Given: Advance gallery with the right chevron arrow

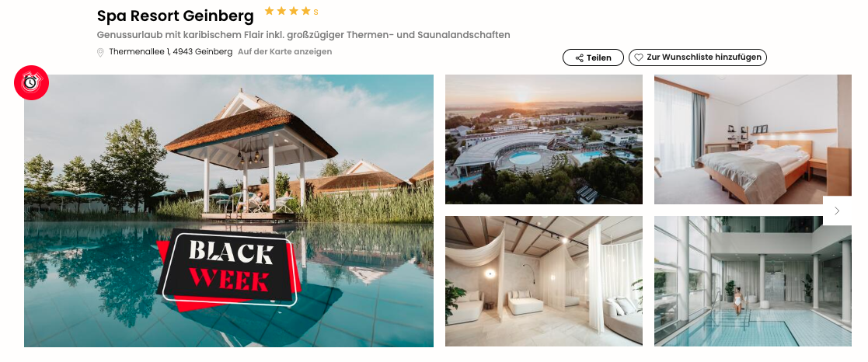Looking at the screenshot, I should 837,211.
